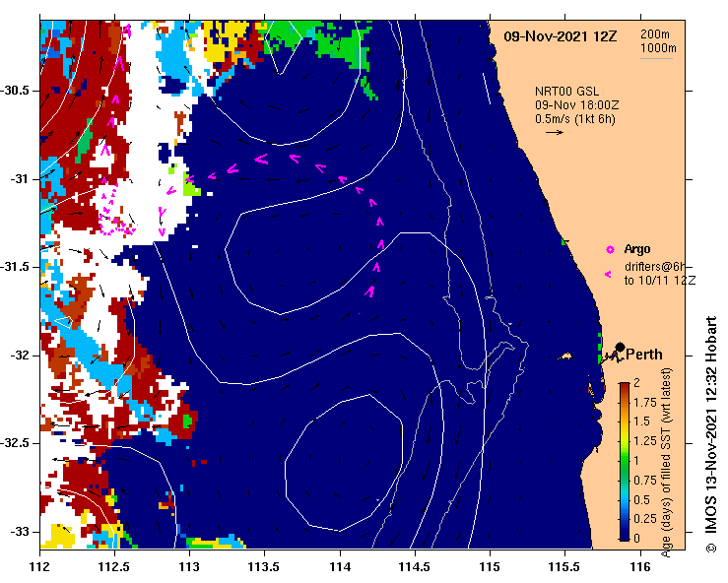
Task: Click the longitude label '115.5'
Action: click(564, 567)
